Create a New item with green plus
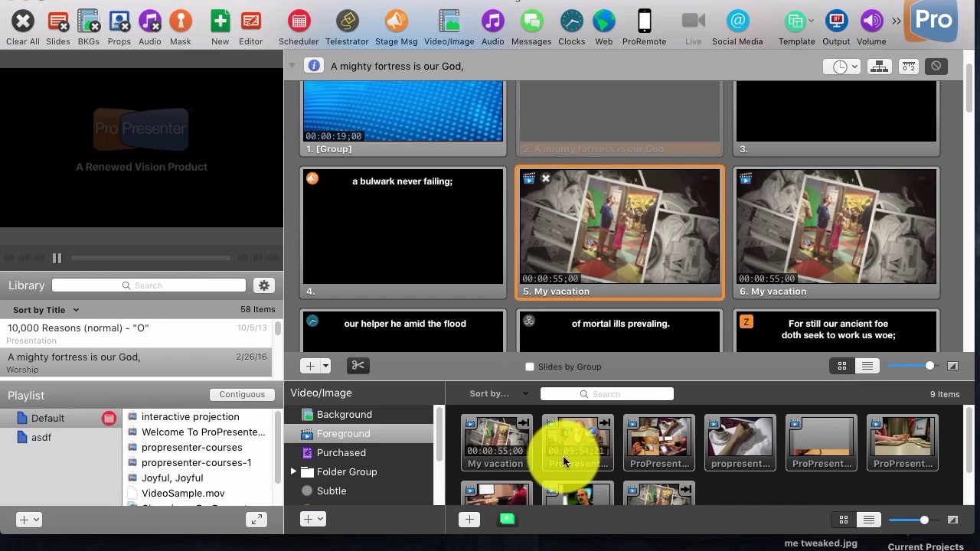Viewport: 980px width, 551px height. tap(220, 28)
